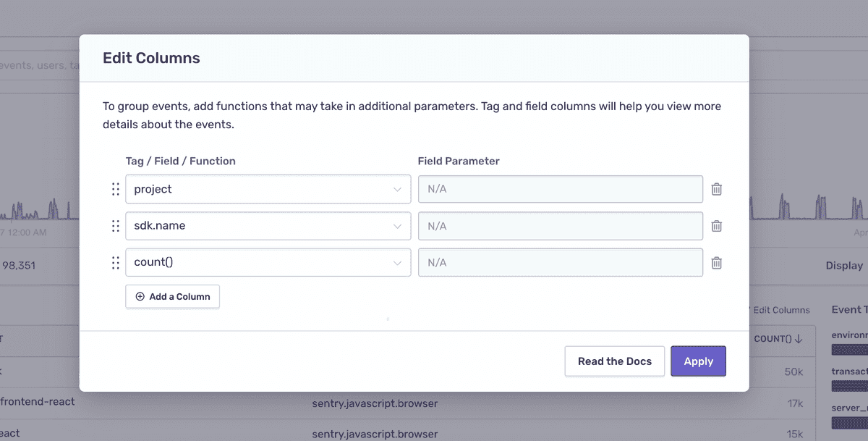Click the plus icon in Add a Column
The image size is (868, 441).
pos(140,296)
